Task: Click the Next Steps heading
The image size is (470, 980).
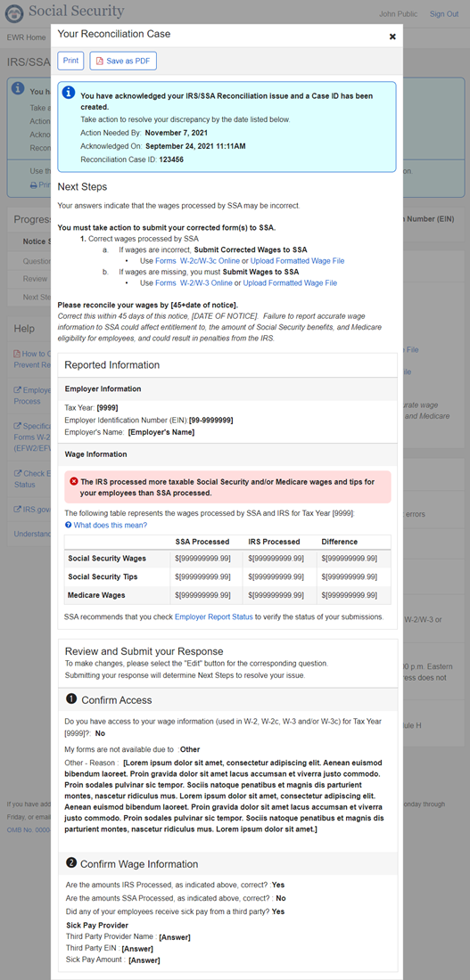Action: pos(82,187)
